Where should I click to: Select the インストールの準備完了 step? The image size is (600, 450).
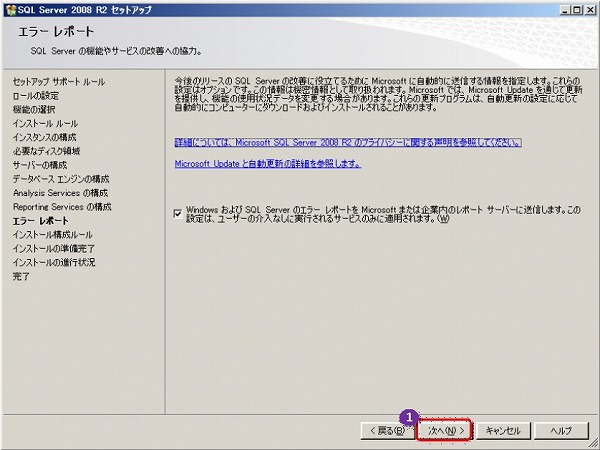tap(54, 248)
